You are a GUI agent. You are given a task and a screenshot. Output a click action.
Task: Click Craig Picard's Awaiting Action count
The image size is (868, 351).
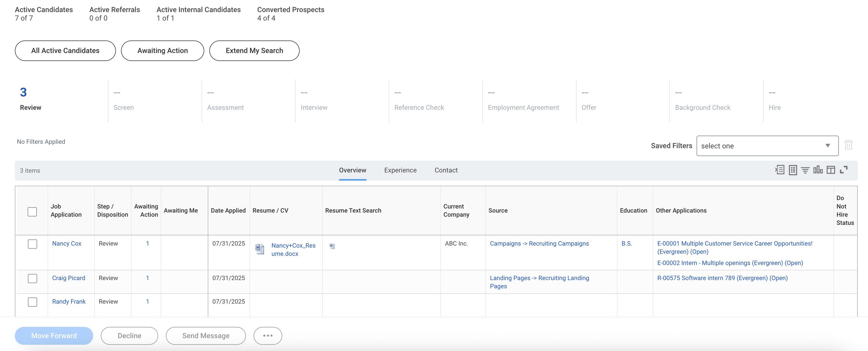pyautogui.click(x=147, y=278)
